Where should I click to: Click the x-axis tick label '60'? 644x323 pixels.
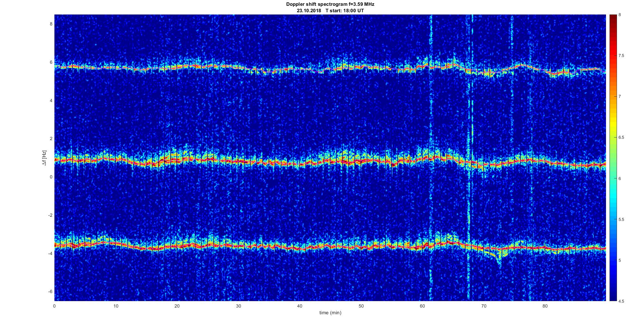422,306
